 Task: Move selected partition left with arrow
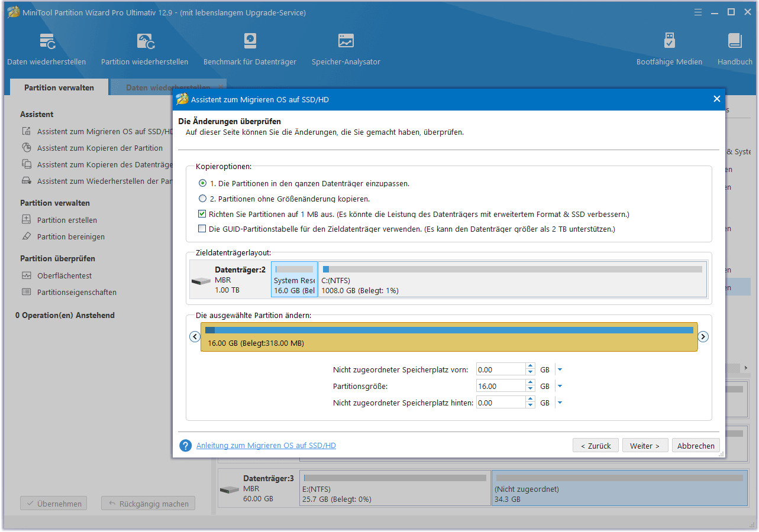pyautogui.click(x=195, y=336)
